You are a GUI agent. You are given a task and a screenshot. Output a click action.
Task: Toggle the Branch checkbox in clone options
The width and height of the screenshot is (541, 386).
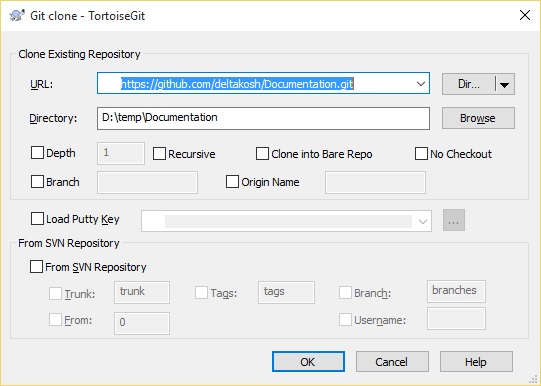click(37, 182)
